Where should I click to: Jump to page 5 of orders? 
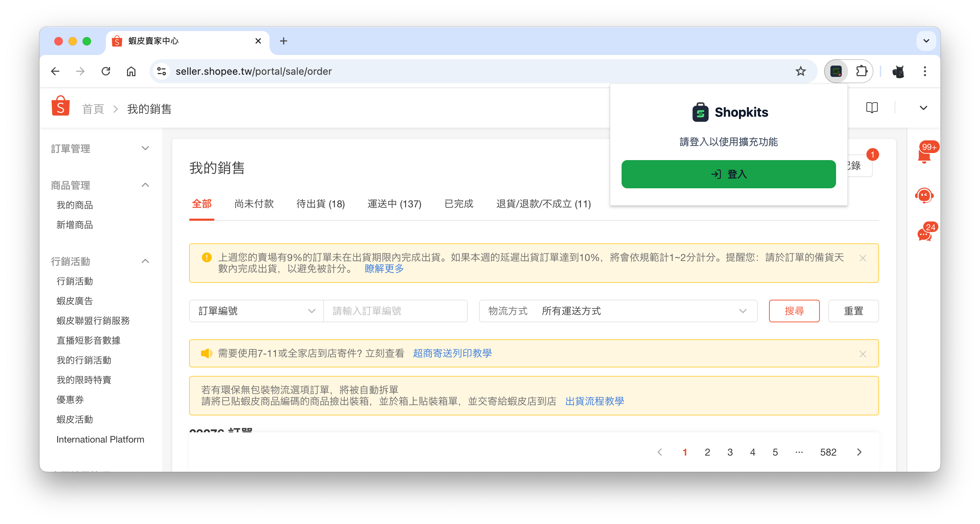(775, 452)
